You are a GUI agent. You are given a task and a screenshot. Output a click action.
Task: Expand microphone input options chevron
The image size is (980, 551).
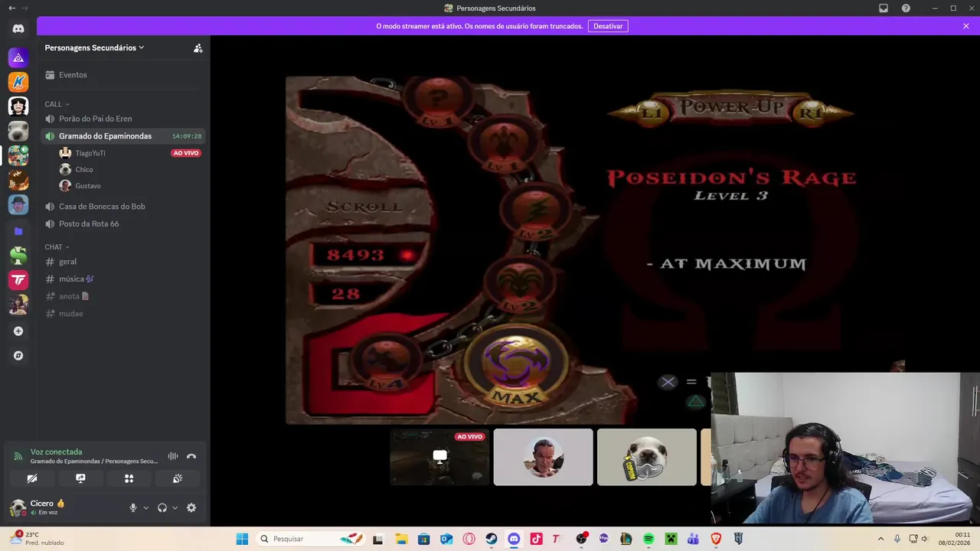145,507
